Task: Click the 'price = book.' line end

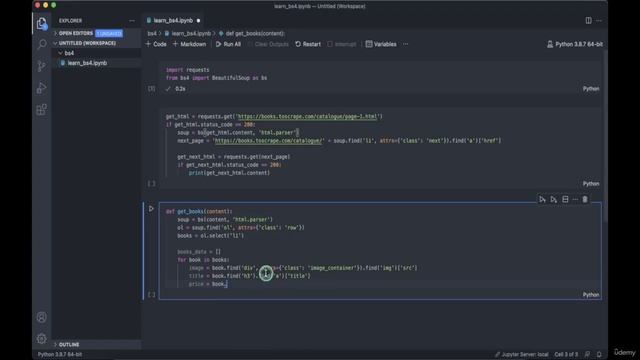Action: [x=227, y=284]
